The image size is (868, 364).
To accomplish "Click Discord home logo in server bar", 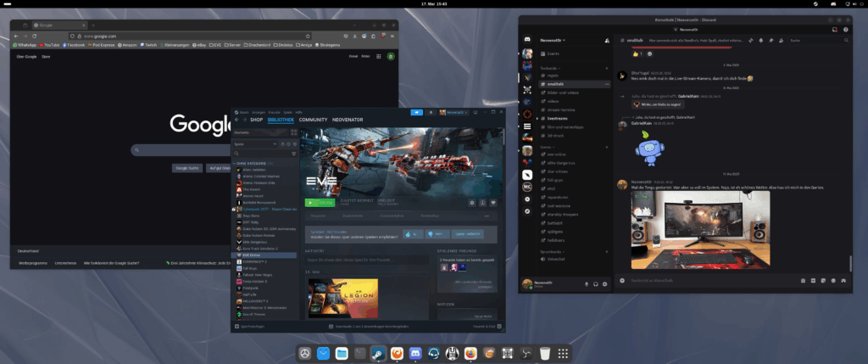I will (527, 41).
